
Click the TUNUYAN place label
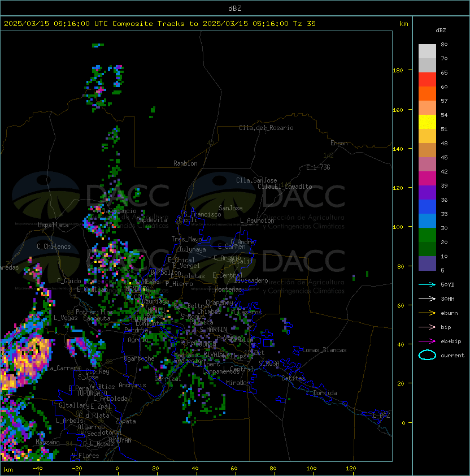coord(120,440)
